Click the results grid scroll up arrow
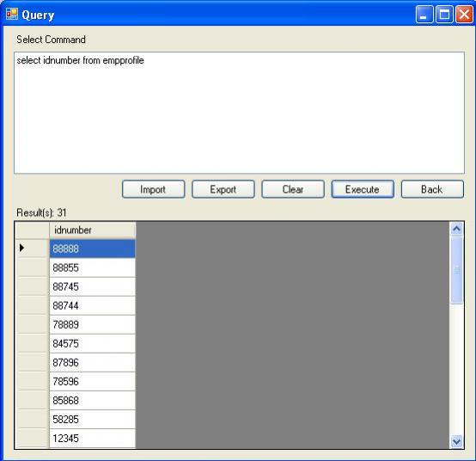The height and width of the screenshot is (461, 476). (x=456, y=229)
